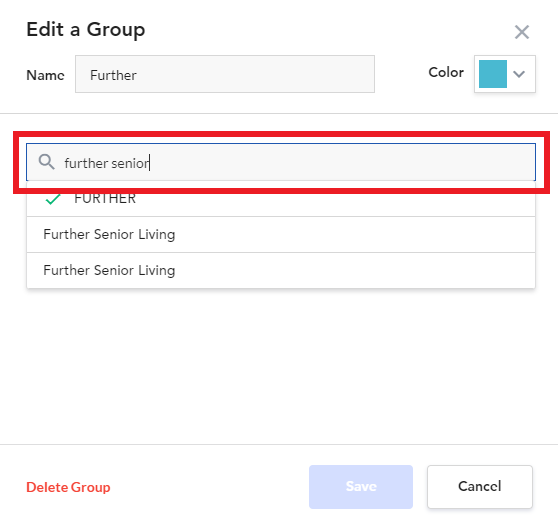Click the Edit a Group heading
The height and width of the screenshot is (521, 558).
pyautogui.click(x=86, y=30)
